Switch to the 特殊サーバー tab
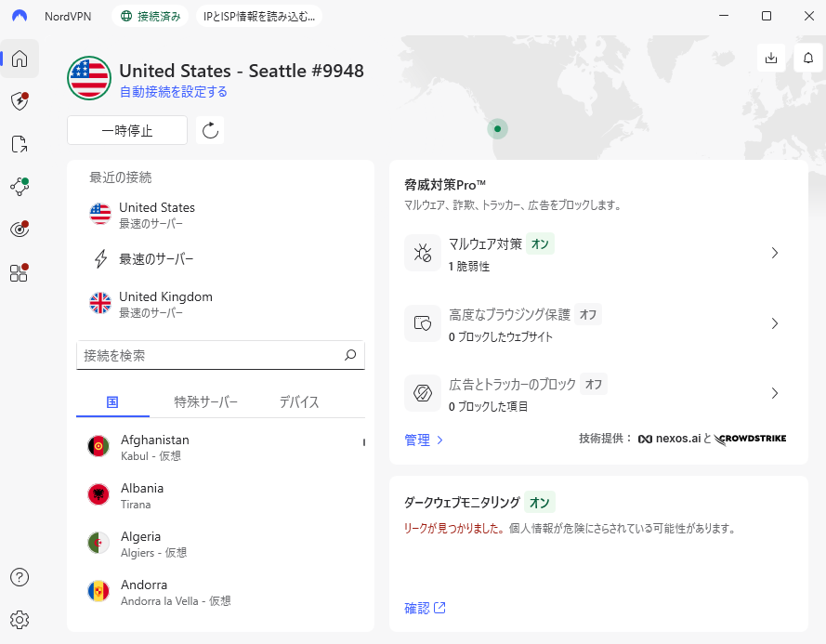Viewport: 826px width, 644px height. [x=206, y=402]
